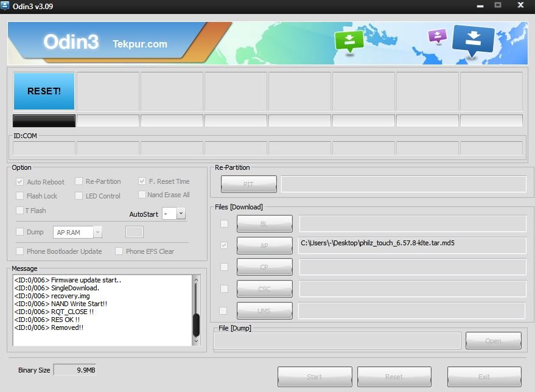The width and height of the screenshot is (535, 392).
Task: Tick the checkbox next to UMS button
Action: [223, 310]
